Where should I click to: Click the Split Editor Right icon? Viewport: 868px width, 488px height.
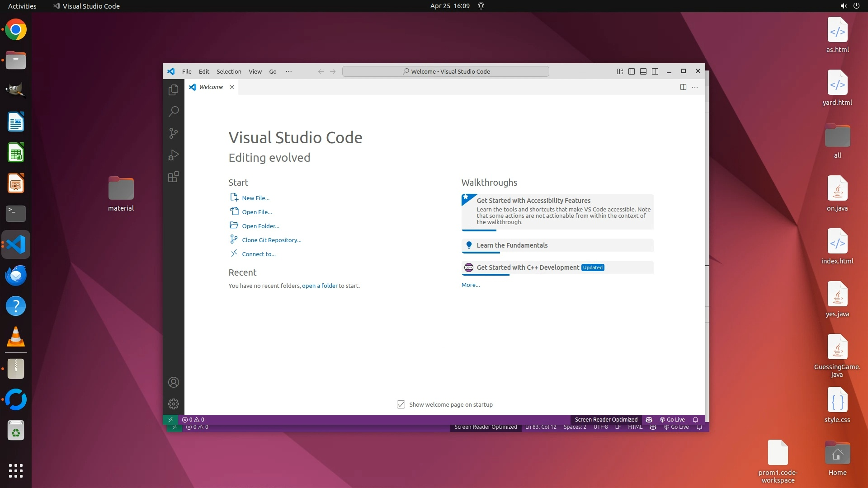(683, 87)
